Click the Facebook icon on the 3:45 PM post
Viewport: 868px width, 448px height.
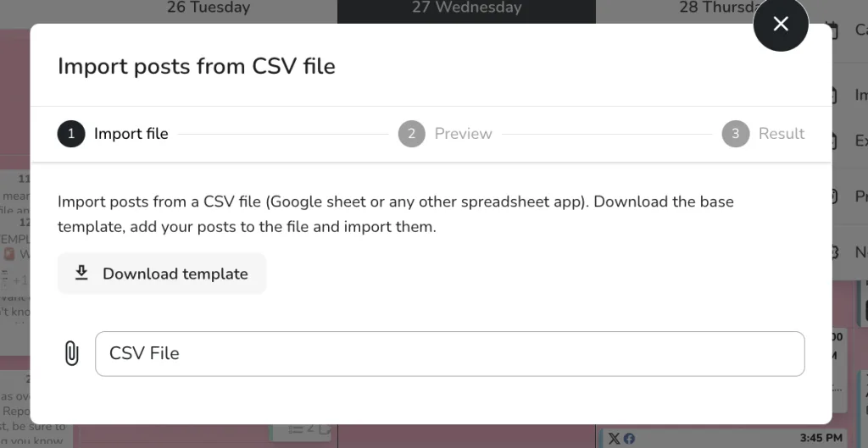(630, 439)
